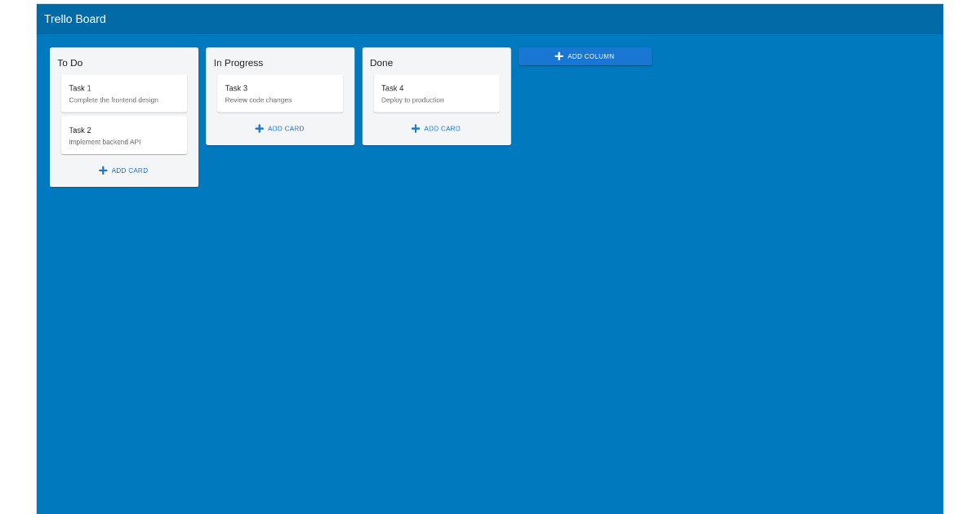Select the Task 1 card

coord(123,92)
